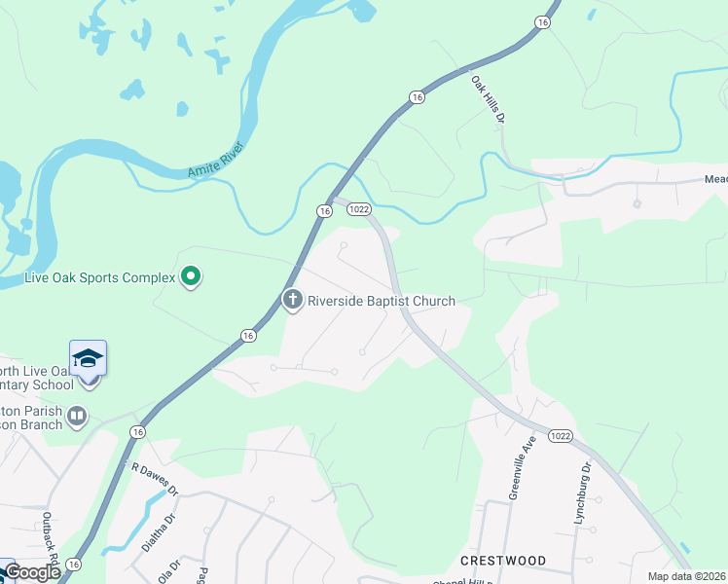728x584 pixels.
Task: Open the Google logo link
Action: [x=33, y=572]
